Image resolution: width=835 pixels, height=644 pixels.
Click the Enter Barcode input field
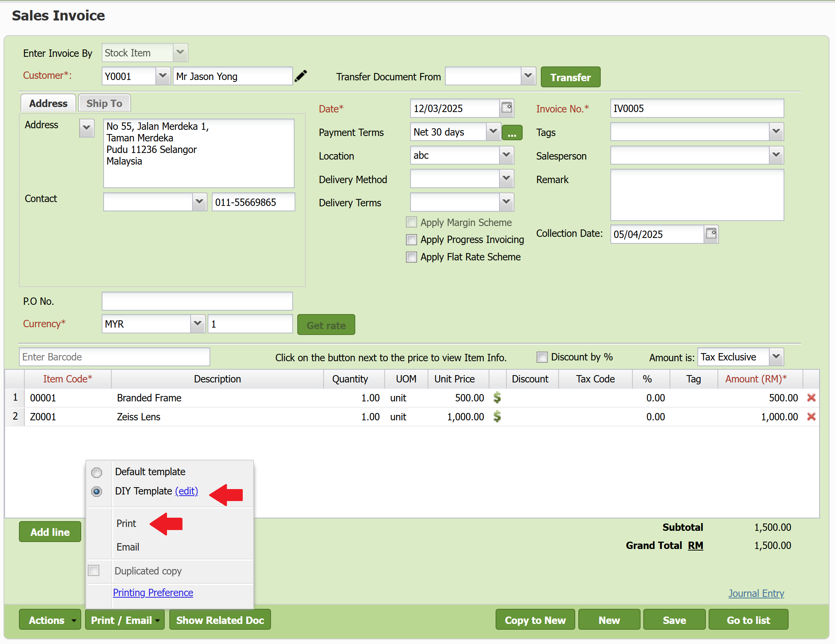[114, 357]
